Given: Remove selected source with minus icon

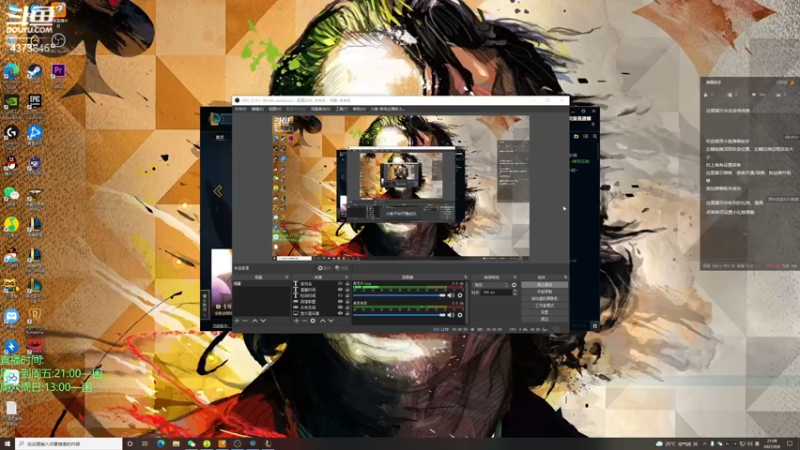Looking at the screenshot, I should pos(305,321).
